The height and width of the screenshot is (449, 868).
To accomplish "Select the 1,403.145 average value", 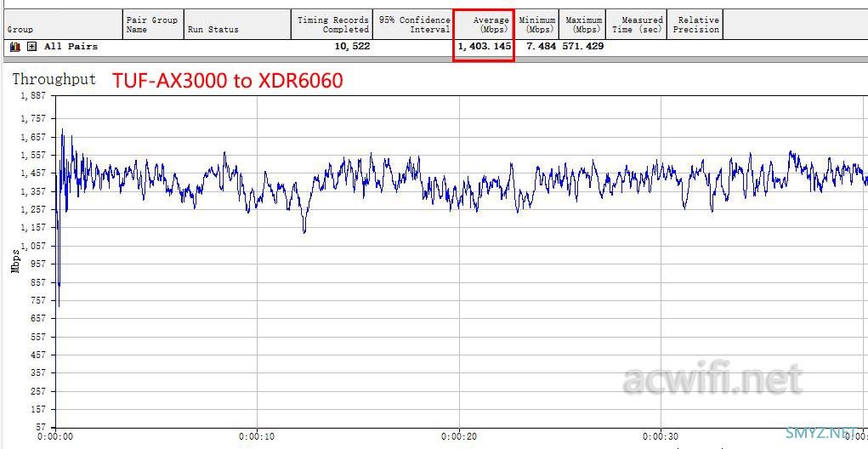I will 485,47.
